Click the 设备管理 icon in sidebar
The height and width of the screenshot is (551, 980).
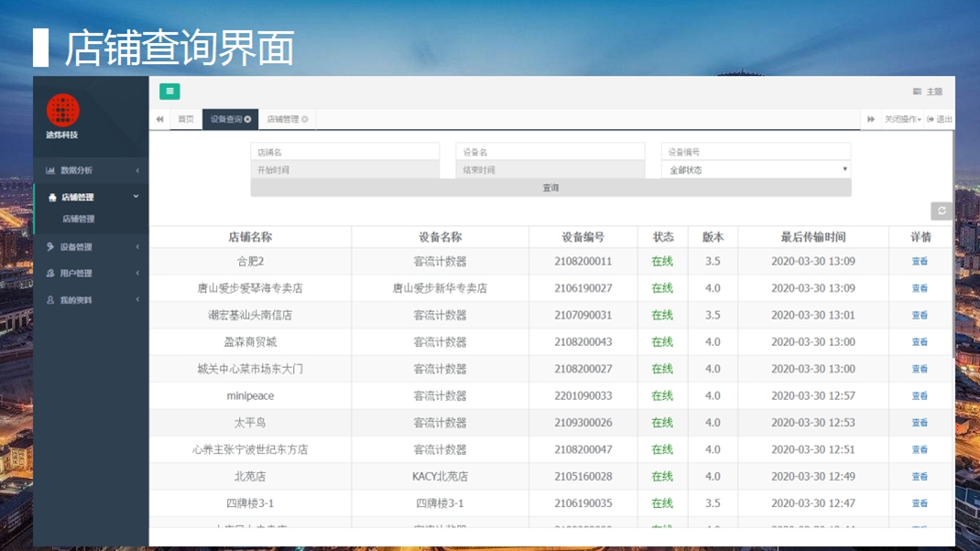tap(50, 247)
